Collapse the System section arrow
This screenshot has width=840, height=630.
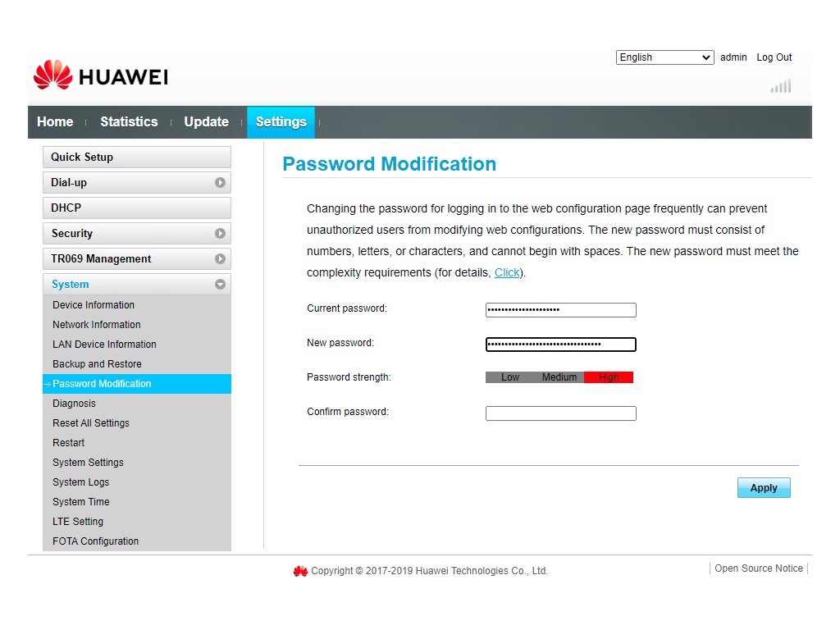click(220, 285)
